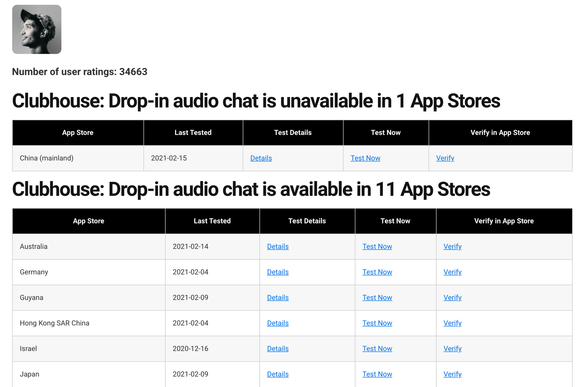Viewport: 588px width, 387px height.
Task: Click Verify link for Germany
Action: (x=452, y=272)
